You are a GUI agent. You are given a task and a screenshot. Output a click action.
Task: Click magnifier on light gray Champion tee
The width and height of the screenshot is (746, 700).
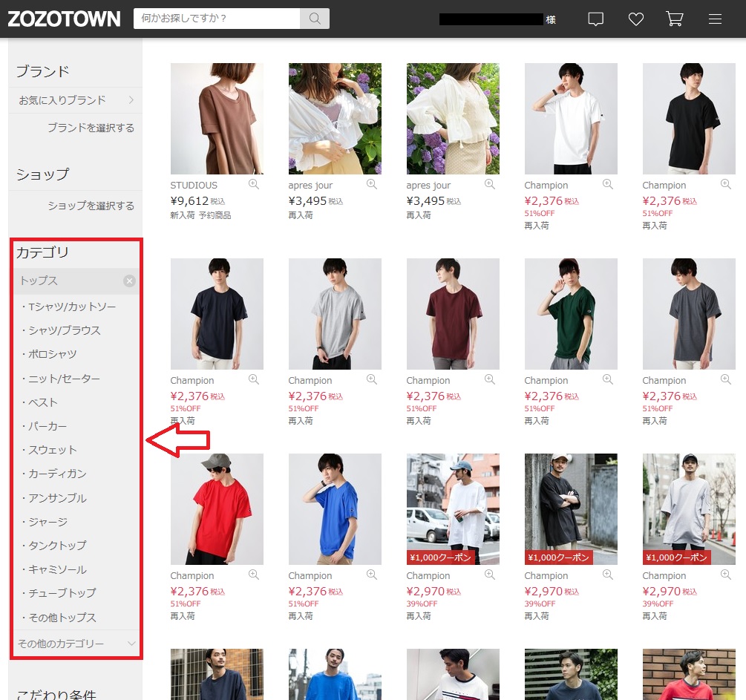pyautogui.click(x=372, y=379)
